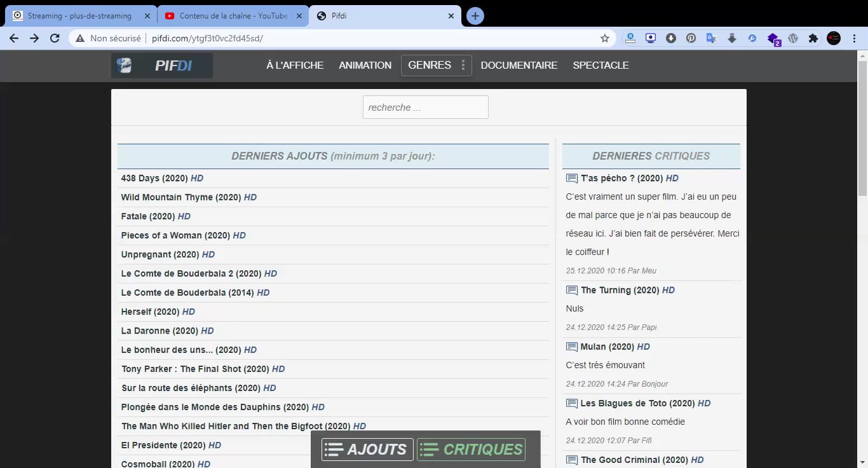The image size is (868, 468).
Task: Open Wild Mountain Thyme (2020)
Action: pos(189,197)
